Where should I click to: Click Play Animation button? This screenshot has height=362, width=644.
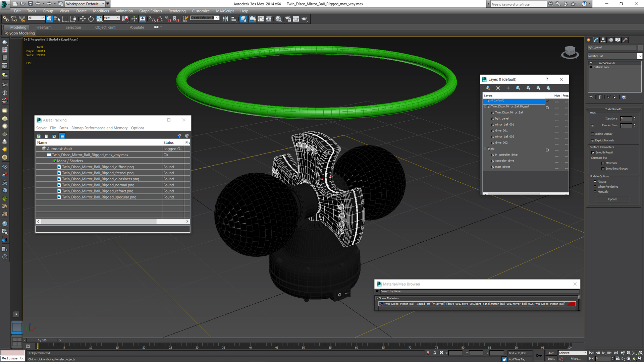click(604, 353)
